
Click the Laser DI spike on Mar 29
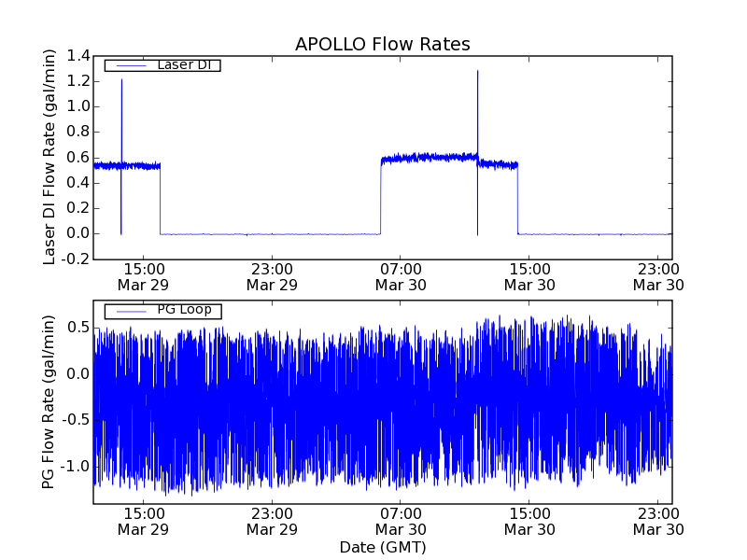pos(121,157)
